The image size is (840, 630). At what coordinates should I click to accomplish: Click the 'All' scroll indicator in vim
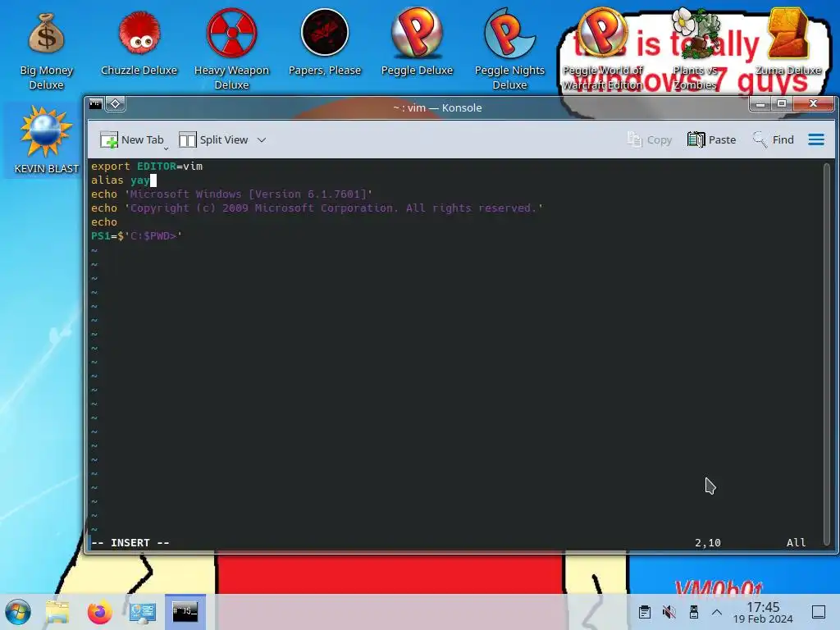coord(796,543)
